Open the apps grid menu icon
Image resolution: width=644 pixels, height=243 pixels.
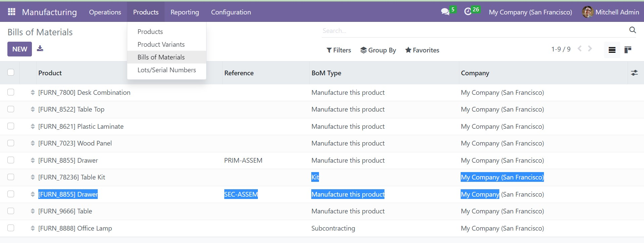[11, 12]
